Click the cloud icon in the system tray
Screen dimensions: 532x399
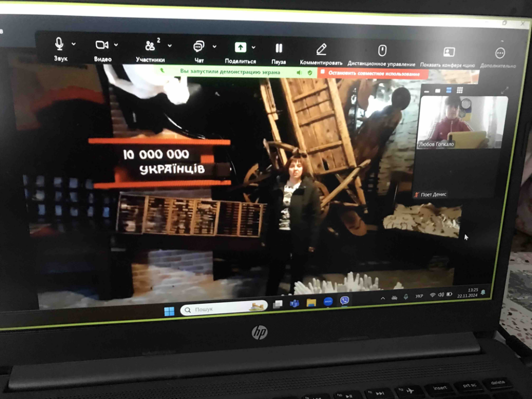click(394, 298)
